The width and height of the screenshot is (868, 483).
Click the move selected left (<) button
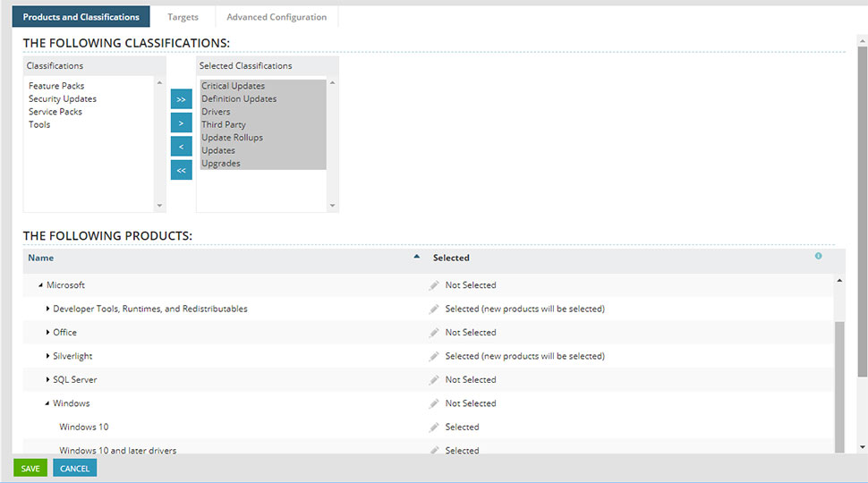(181, 147)
